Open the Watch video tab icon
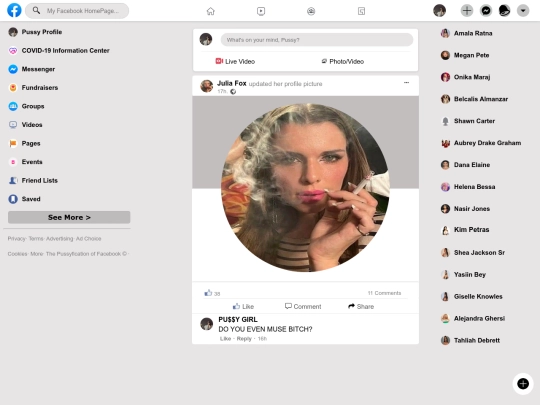 click(261, 11)
